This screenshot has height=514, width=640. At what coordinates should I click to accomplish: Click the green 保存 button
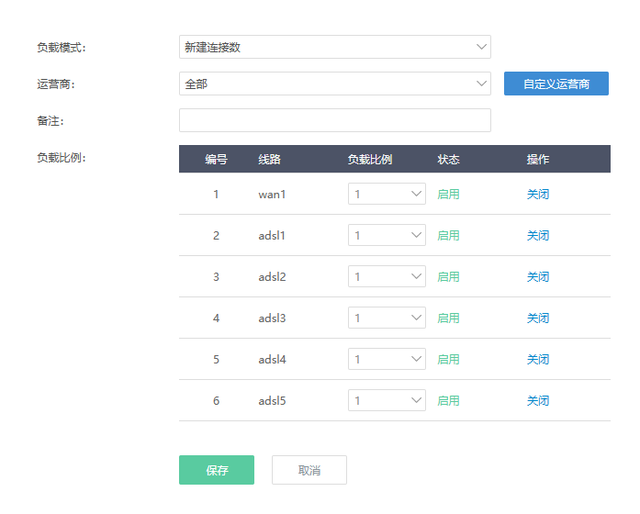(x=216, y=470)
